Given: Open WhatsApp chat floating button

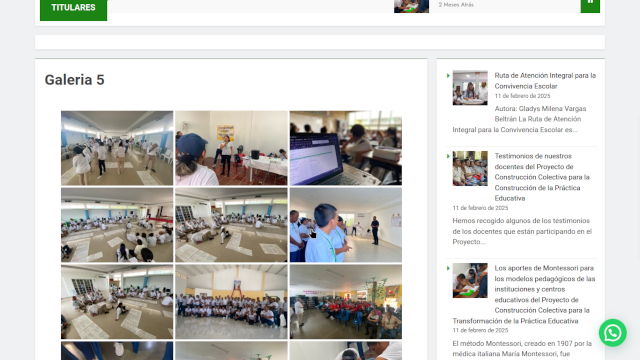Looking at the screenshot, I should [x=613, y=333].
